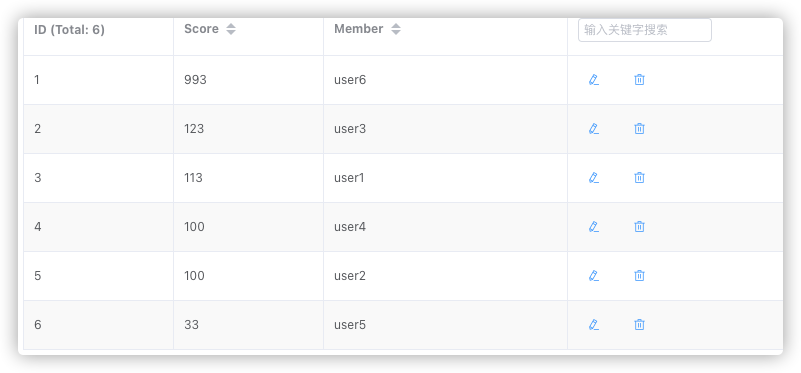Sort table by Member column
Screen dimensions: 801x373
pos(396,29)
